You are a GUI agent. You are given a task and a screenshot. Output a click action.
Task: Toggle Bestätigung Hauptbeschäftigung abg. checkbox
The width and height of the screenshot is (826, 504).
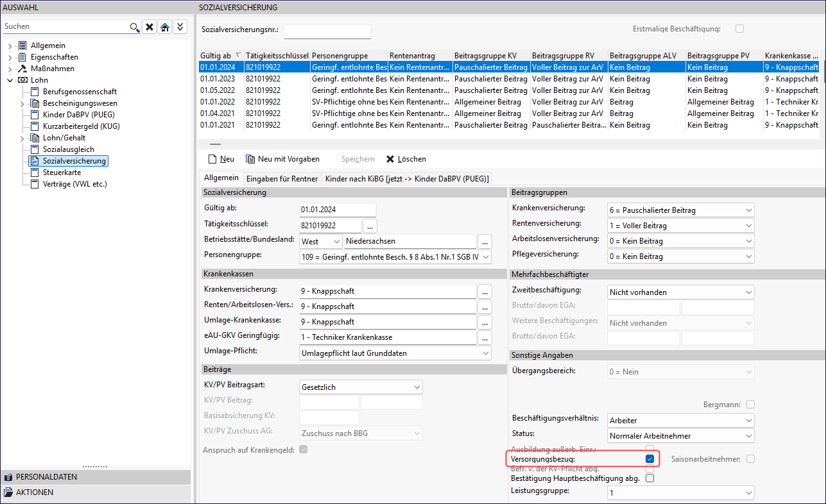coord(650,478)
